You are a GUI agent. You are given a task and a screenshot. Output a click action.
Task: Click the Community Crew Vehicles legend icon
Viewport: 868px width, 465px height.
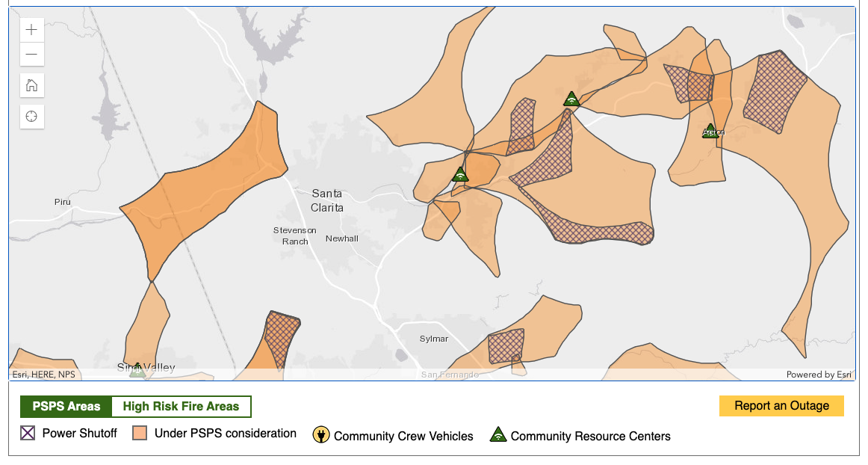pyautogui.click(x=320, y=436)
